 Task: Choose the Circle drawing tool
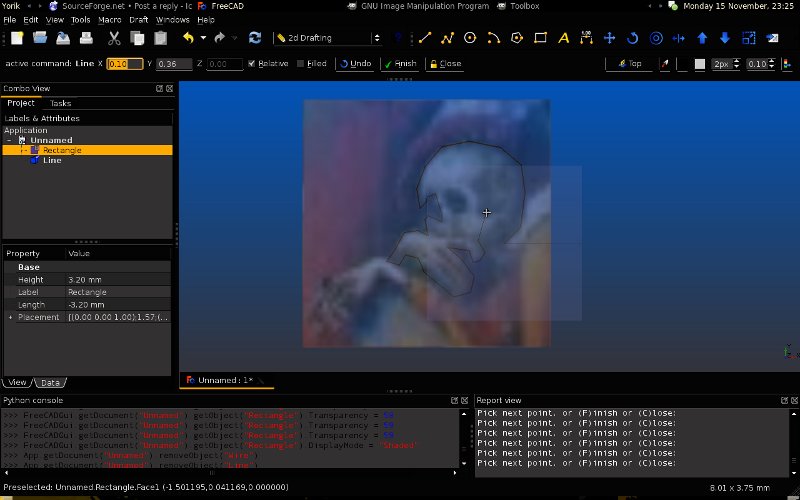point(470,39)
